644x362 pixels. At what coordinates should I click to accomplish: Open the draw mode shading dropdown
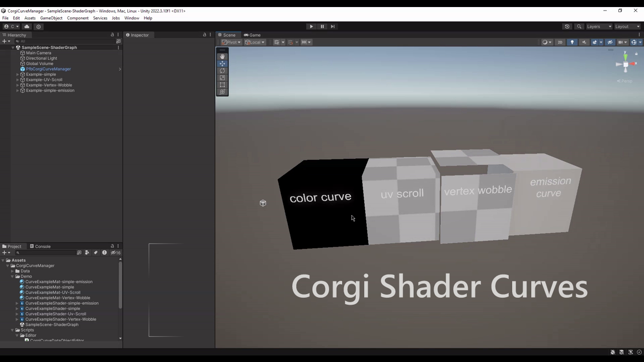click(x=546, y=42)
